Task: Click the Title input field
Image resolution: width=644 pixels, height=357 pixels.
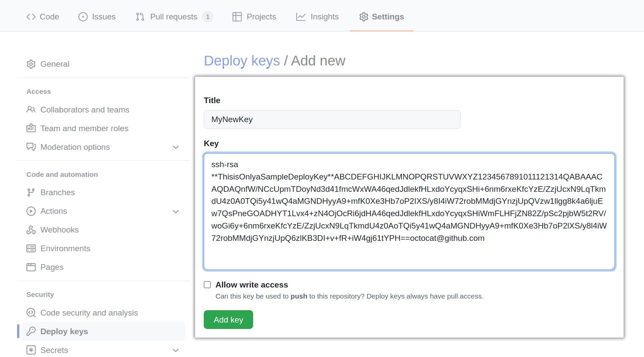Action: pos(332,119)
